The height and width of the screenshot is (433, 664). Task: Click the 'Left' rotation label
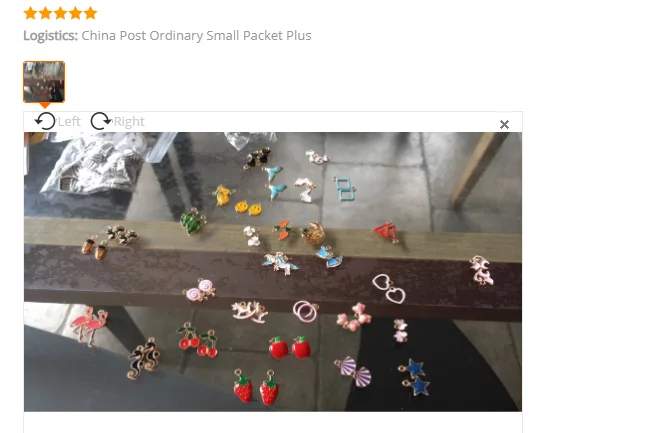[69, 122]
